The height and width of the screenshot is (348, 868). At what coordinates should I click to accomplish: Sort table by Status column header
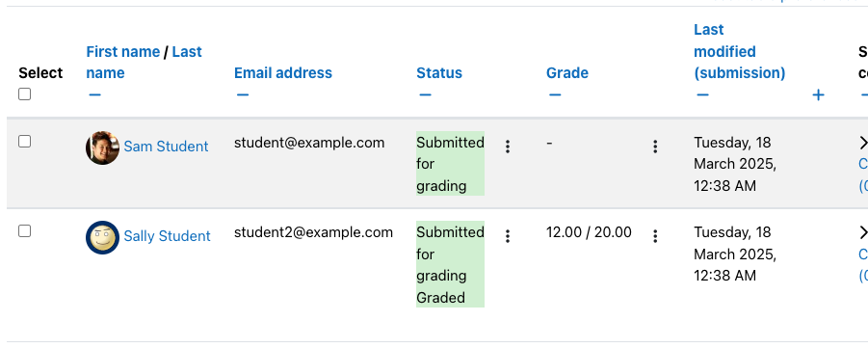point(439,73)
